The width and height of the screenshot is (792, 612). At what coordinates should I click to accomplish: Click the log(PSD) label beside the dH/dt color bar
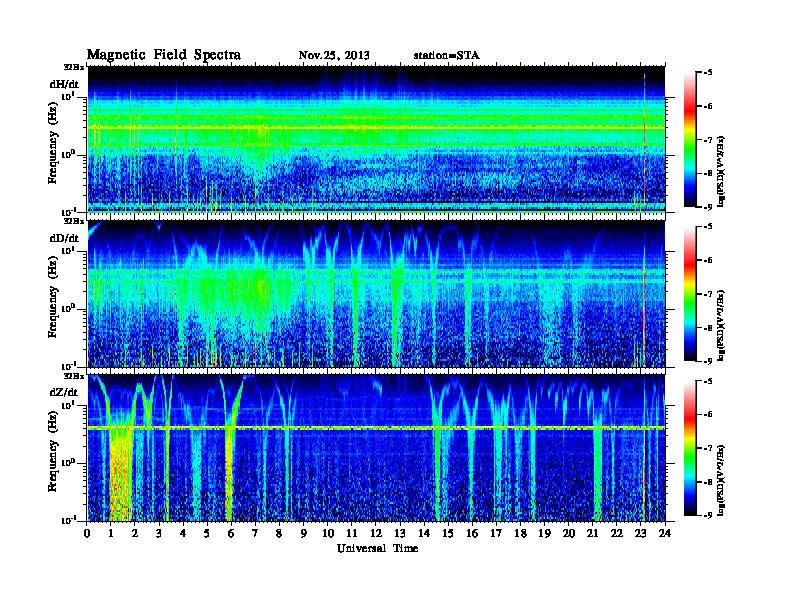[x=722, y=171]
